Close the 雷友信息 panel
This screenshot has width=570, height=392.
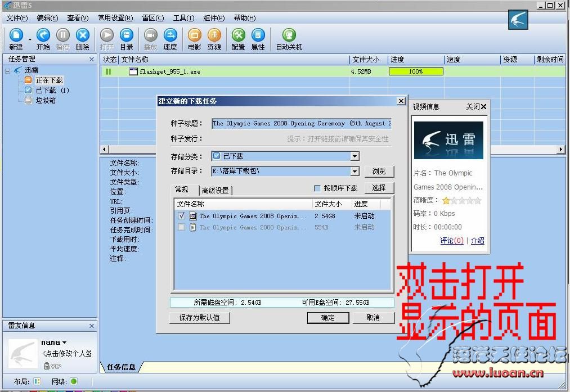click(92, 326)
